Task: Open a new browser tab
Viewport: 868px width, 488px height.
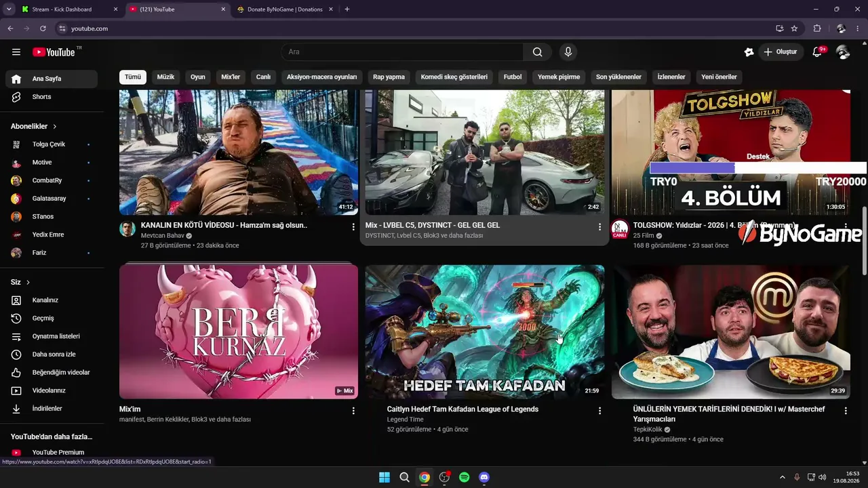Action: (x=347, y=9)
